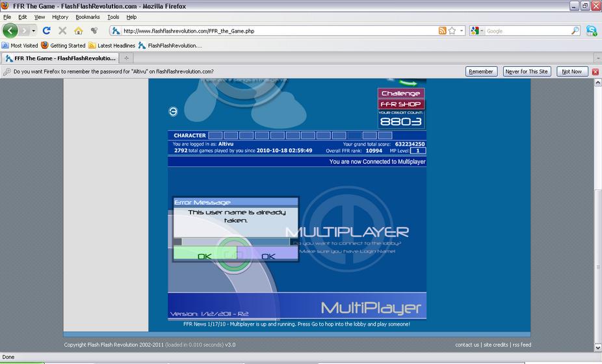Click the grand total score 632234250
The width and height of the screenshot is (602, 364).
pos(410,144)
